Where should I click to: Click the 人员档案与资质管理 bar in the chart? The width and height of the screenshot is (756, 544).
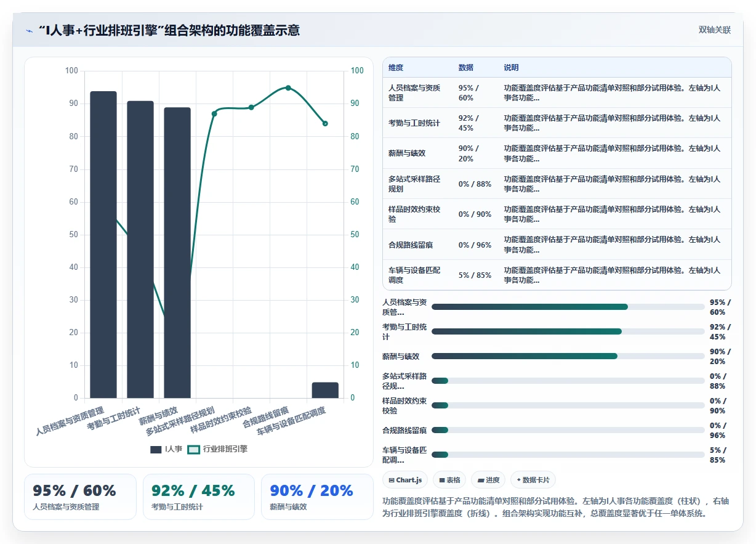103,245
